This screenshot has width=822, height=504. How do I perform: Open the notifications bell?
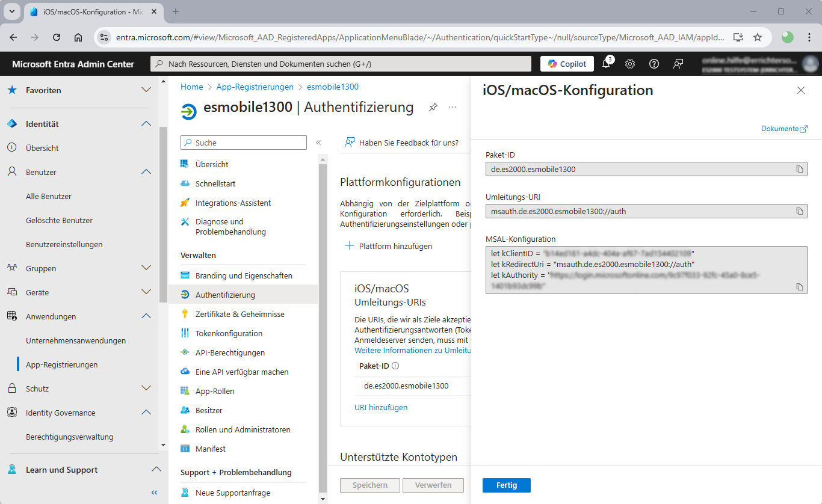606,64
